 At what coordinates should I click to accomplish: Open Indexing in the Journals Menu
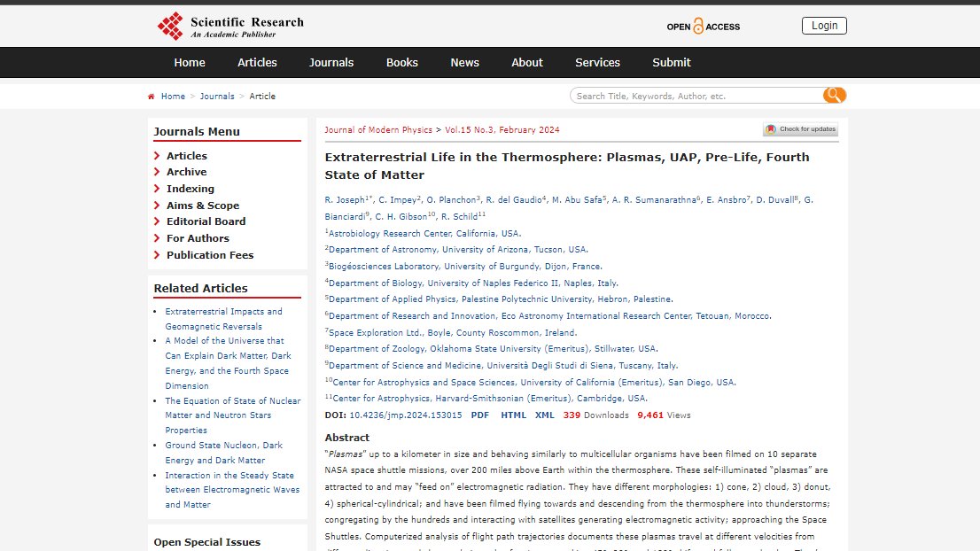[190, 189]
